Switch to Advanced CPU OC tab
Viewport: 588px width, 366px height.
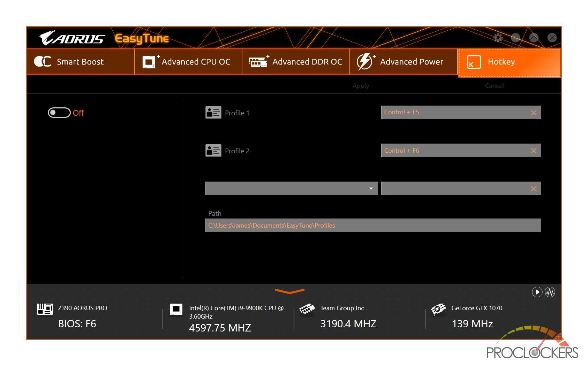[188, 62]
